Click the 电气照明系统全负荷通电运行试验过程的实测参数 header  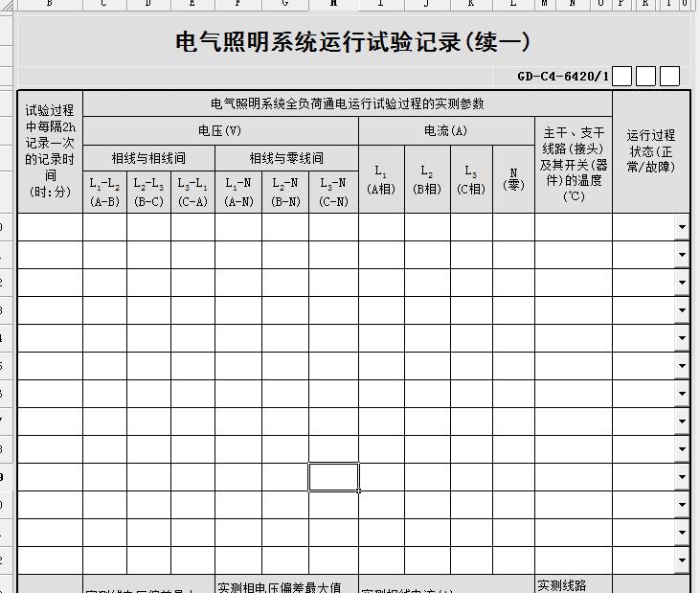(x=348, y=103)
